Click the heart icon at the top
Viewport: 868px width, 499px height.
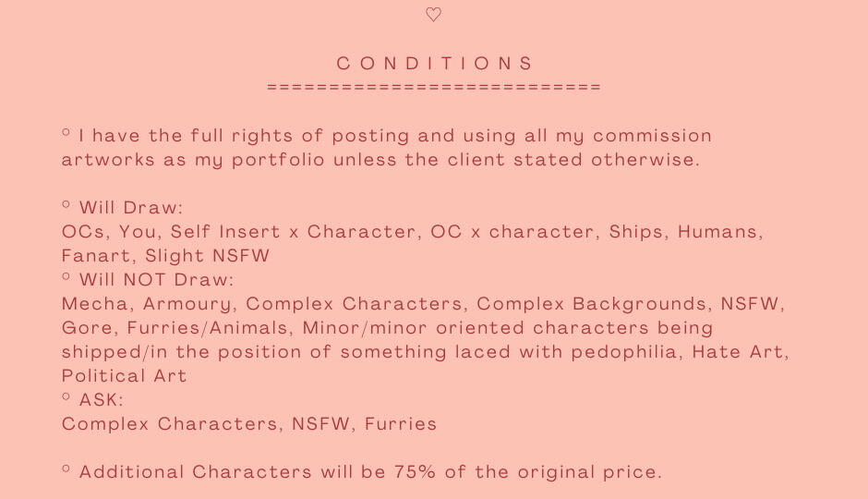point(433,15)
